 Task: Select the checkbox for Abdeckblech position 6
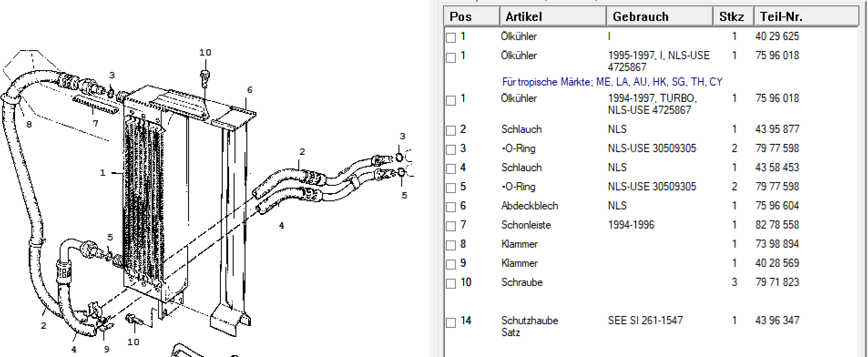pos(451,207)
